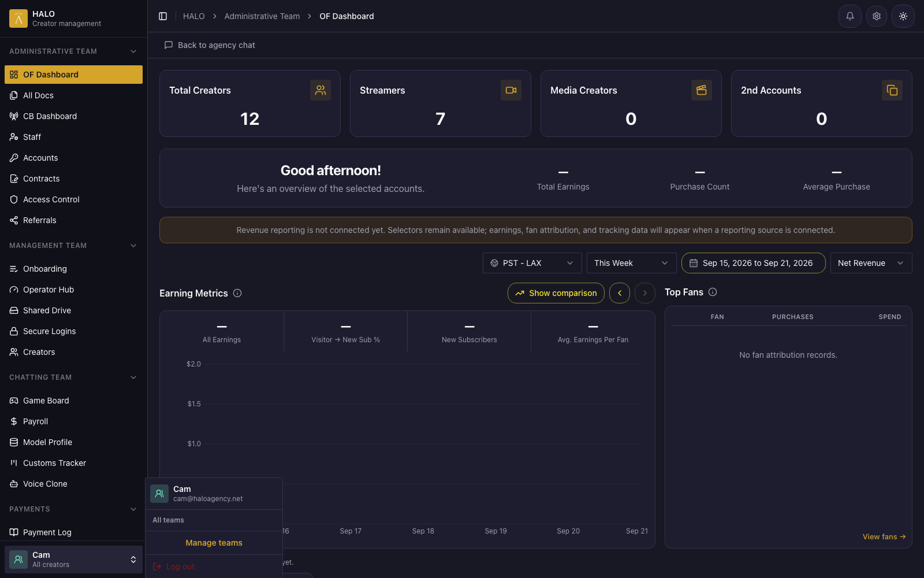Collapse the Payments section

point(133,509)
